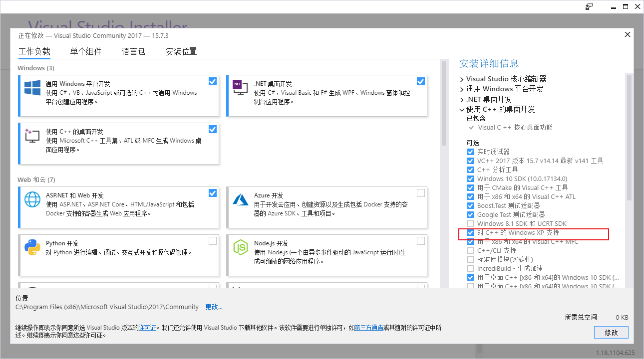The width and height of the screenshot is (644, 359).
Task: Check the Node.js 开发 workload checkbox
Action: pos(421,241)
